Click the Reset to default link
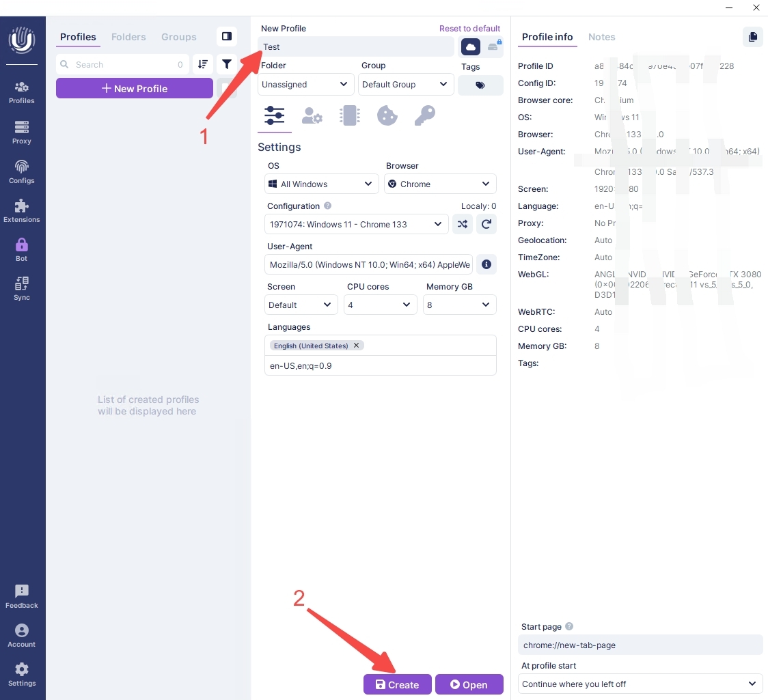The width and height of the screenshot is (768, 700). [x=469, y=29]
